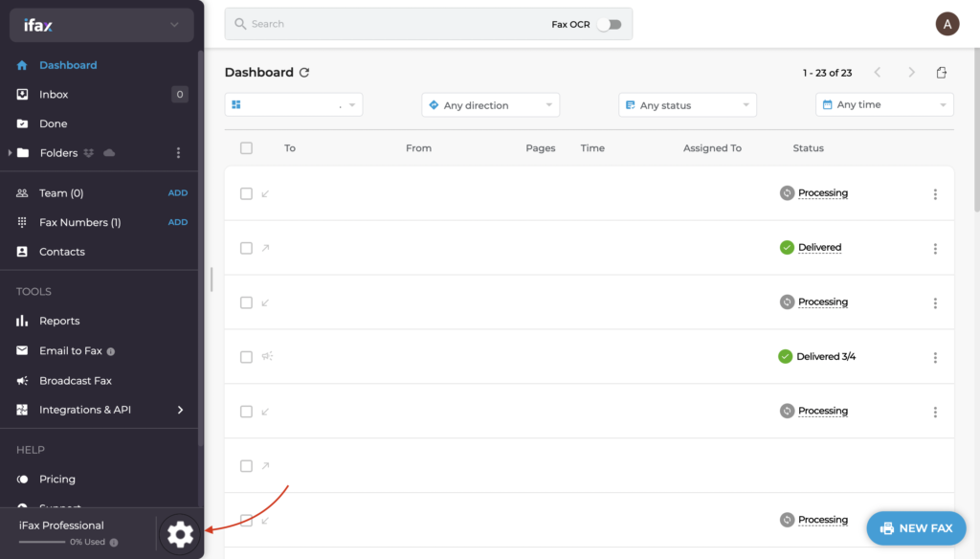Open three-dot menu of the Delivered row

(935, 248)
